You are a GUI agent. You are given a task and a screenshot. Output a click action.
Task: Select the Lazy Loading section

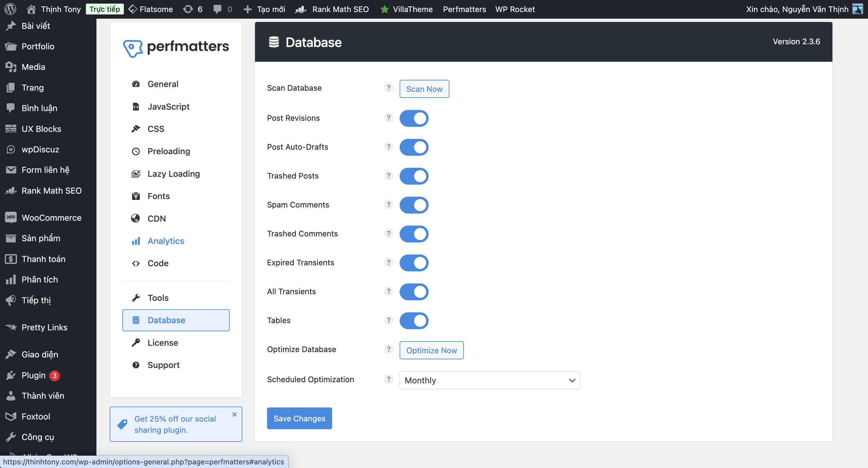point(173,174)
